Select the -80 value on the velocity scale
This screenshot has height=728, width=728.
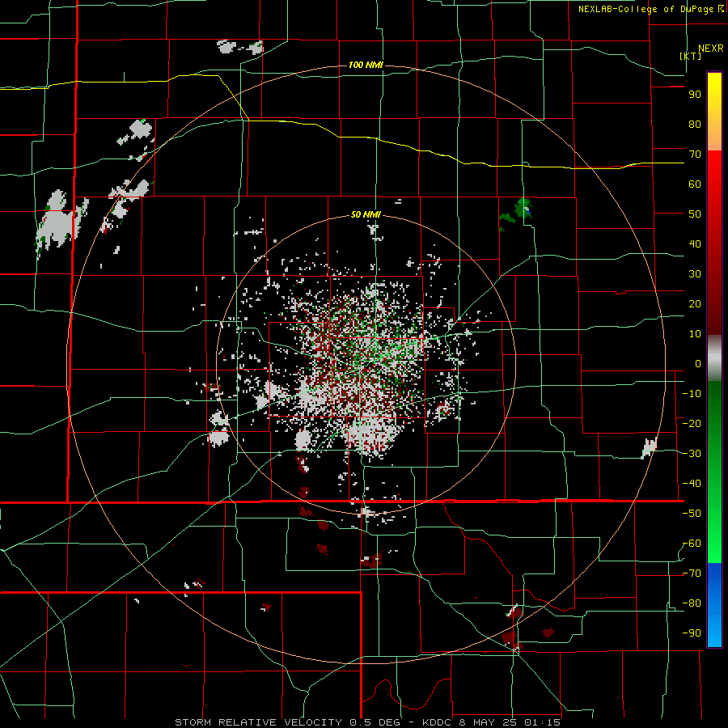692,603
